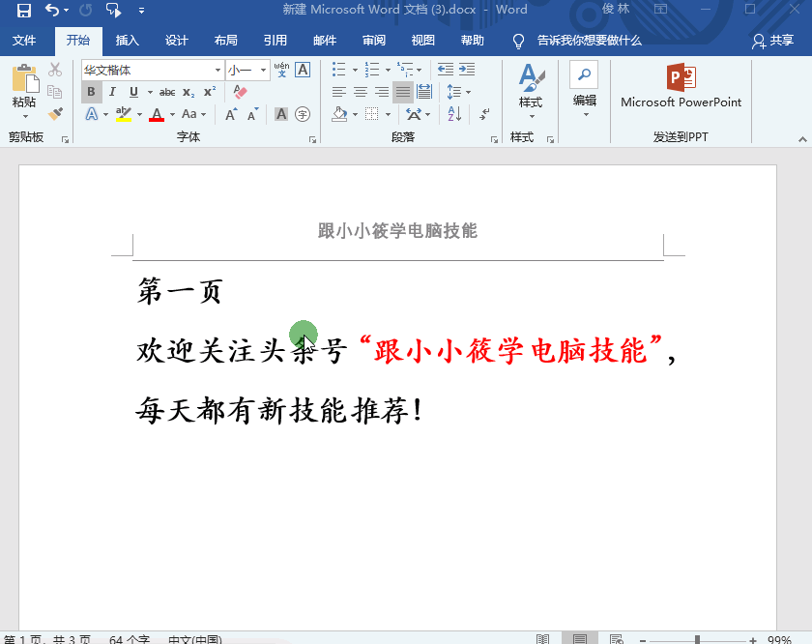The image size is (812, 644).
Task: Cut selection with the scissors icon
Action: click(x=55, y=70)
